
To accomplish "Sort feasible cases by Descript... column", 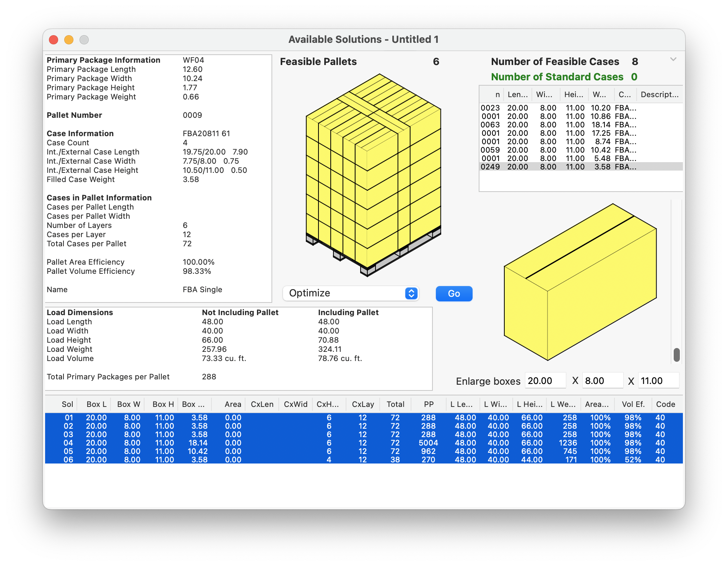I will click(x=660, y=94).
